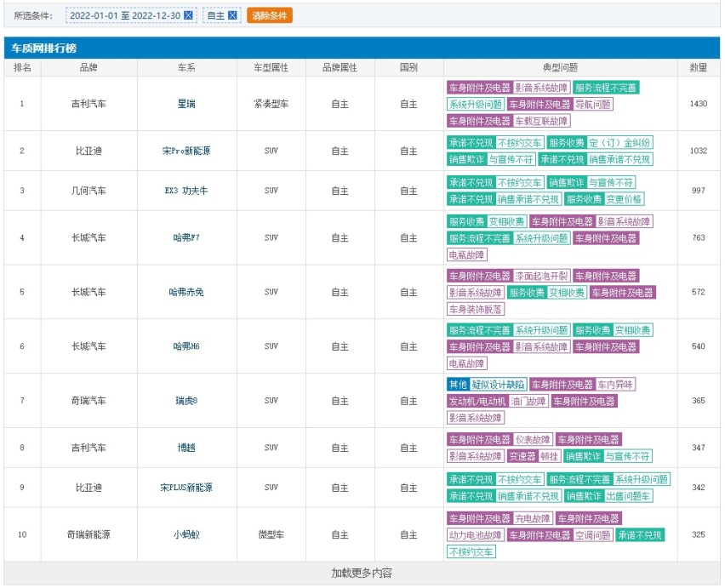Click the 车身装饰脱落 tag
The height and width of the screenshot is (588, 725).
[476, 309]
